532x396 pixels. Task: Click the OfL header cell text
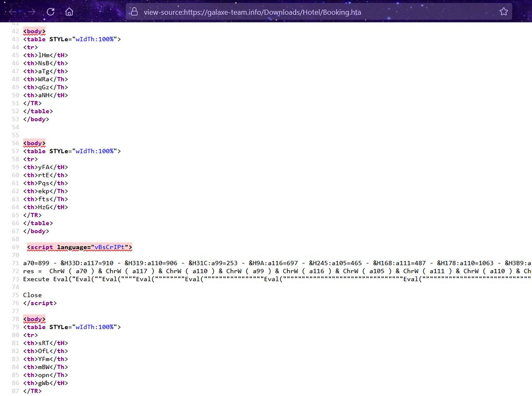click(44, 351)
